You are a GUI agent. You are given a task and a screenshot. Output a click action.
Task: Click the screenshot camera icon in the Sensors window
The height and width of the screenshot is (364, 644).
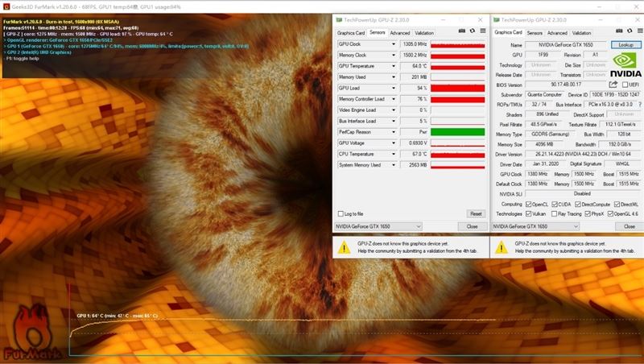pos(461,31)
